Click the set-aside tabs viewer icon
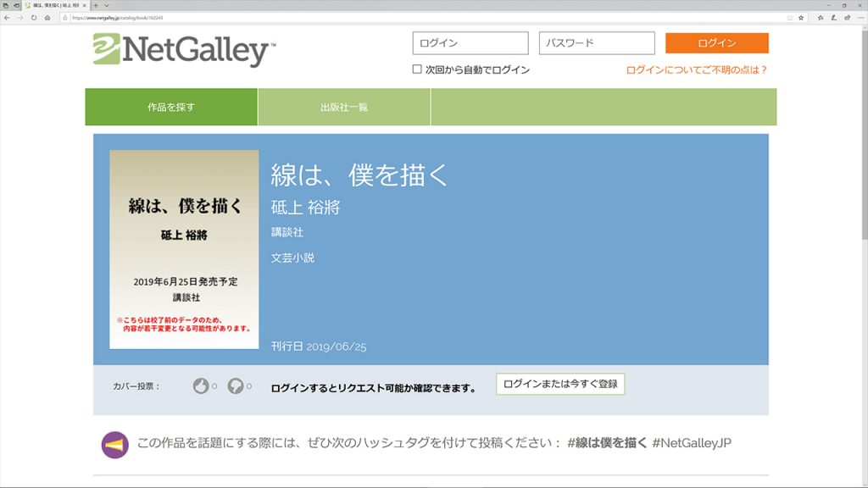868x488 pixels. (x=6, y=6)
